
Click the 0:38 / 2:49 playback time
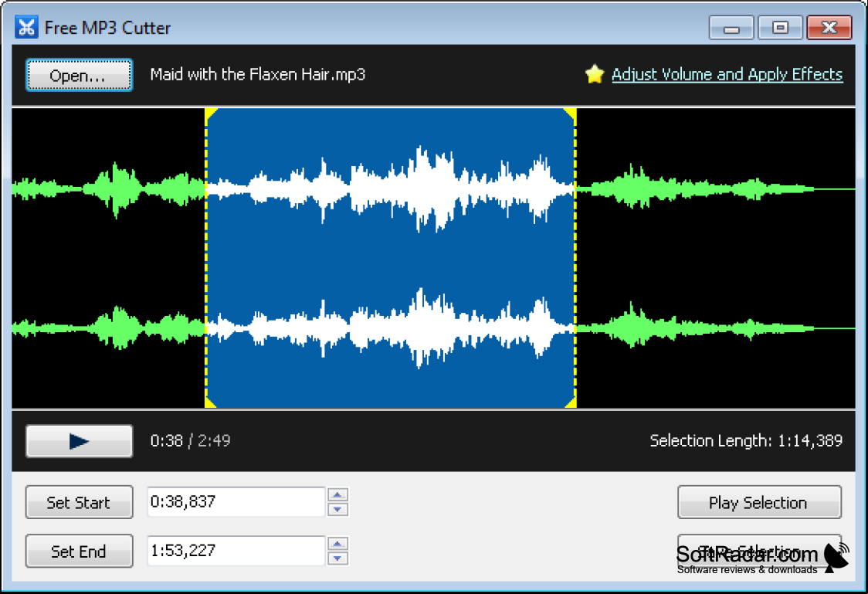click(191, 440)
